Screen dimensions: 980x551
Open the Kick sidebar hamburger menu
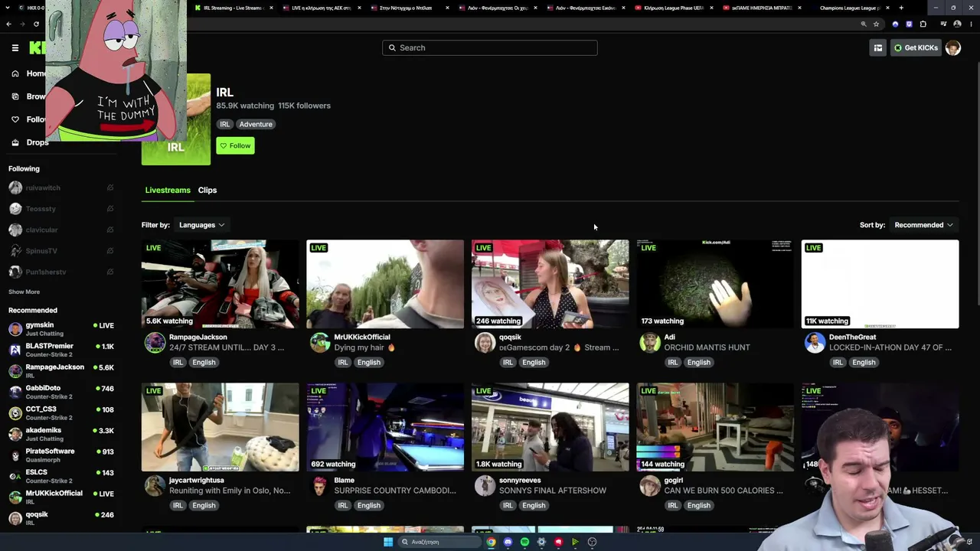tap(15, 47)
